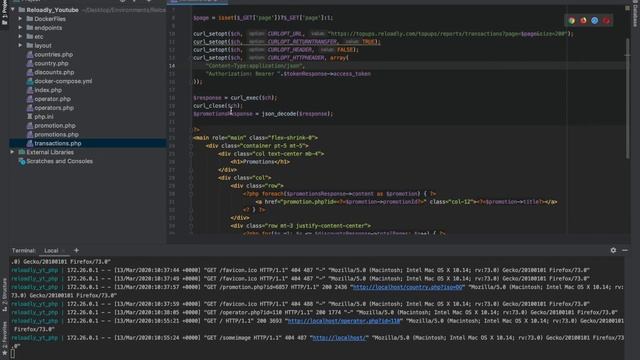Open the Favorites tool window tab
Image resolution: width=640 pixels, height=360 pixels.
4,338
